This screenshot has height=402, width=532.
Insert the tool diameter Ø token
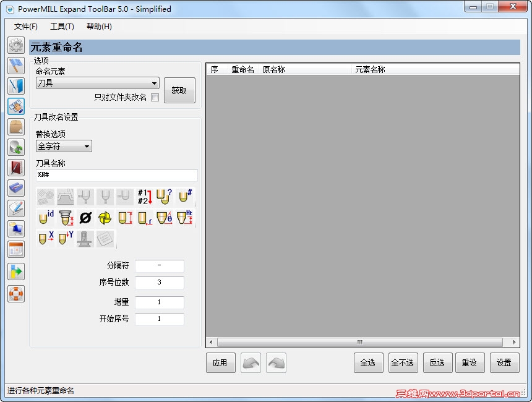click(85, 218)
